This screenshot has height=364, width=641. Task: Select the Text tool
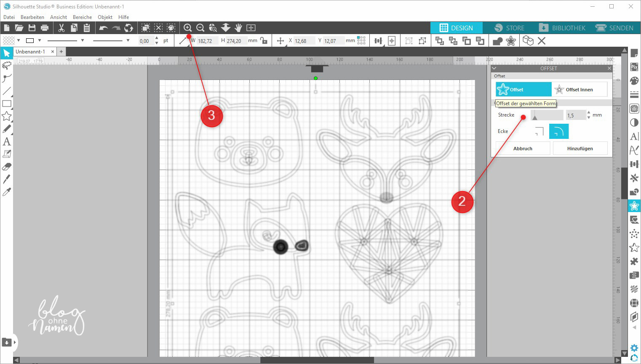(7, 142)
